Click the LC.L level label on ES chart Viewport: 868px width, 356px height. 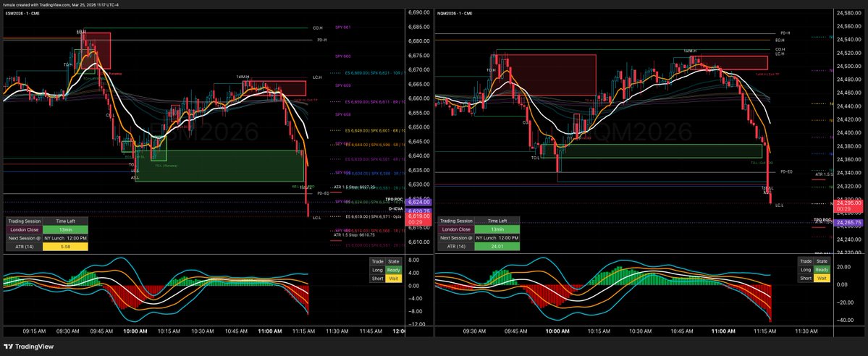tap(316, 218)
